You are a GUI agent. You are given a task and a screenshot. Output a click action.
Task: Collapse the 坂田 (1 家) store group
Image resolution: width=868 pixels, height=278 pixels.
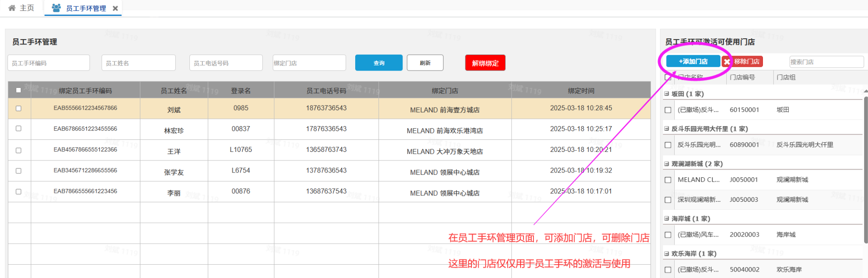666,94
